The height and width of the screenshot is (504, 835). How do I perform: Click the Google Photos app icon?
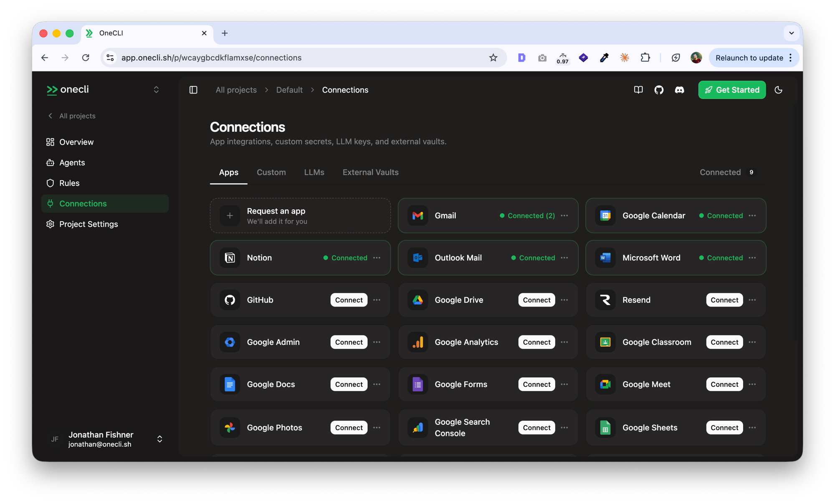pos(230,428)
